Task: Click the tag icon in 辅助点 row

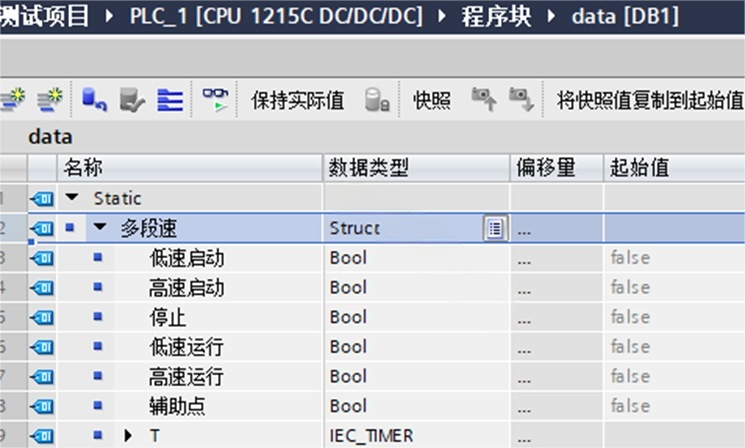Action: coord(42,407)
